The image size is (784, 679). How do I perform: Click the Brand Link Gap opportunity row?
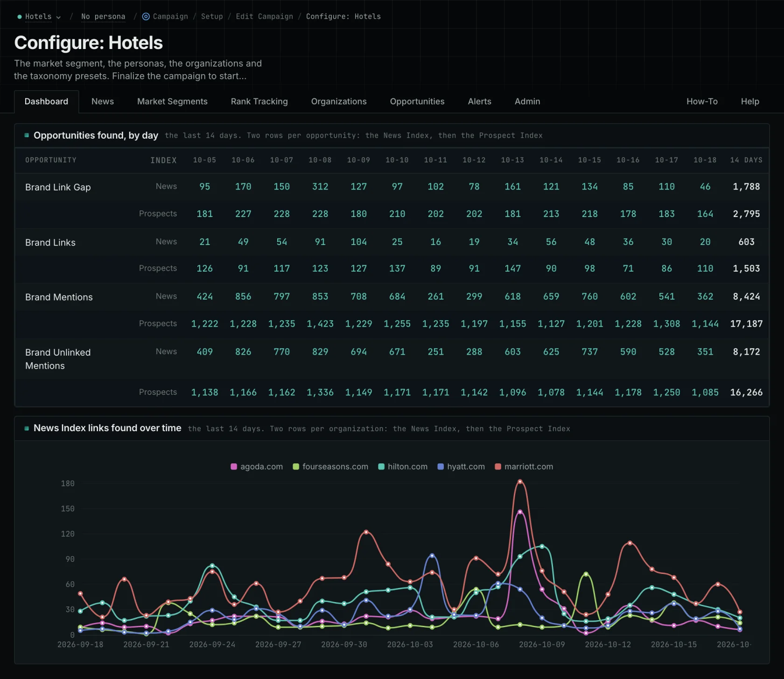tap(392, 187)
